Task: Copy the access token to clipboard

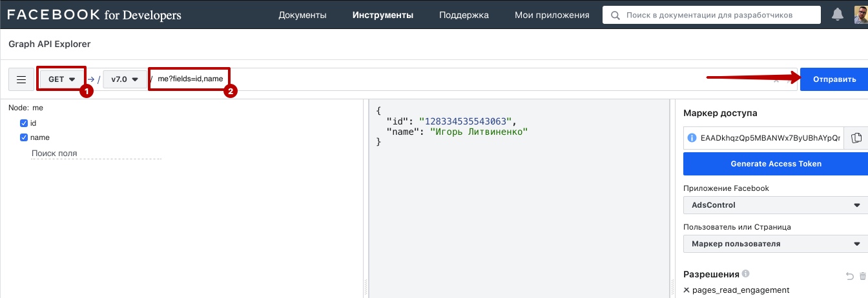Action: click(x=856, y=137)
